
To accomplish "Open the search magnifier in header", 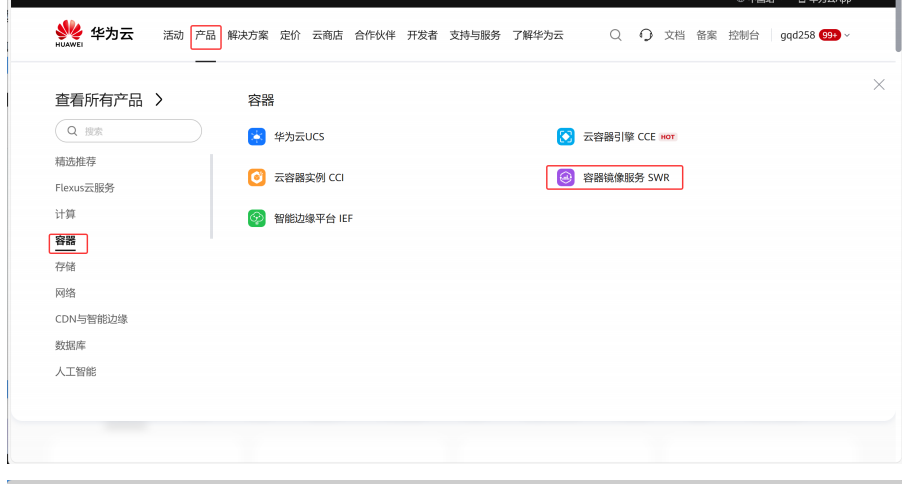I will click(616, 35).
